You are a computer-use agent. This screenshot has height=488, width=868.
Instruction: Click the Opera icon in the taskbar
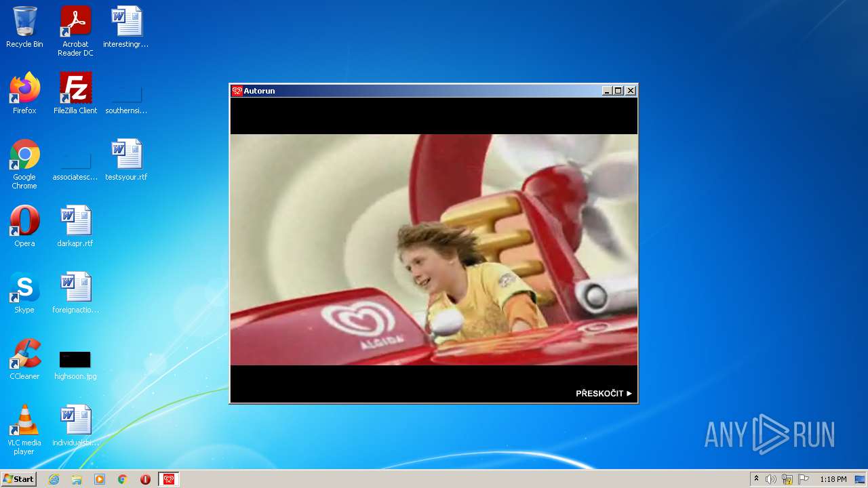point(145,479)
